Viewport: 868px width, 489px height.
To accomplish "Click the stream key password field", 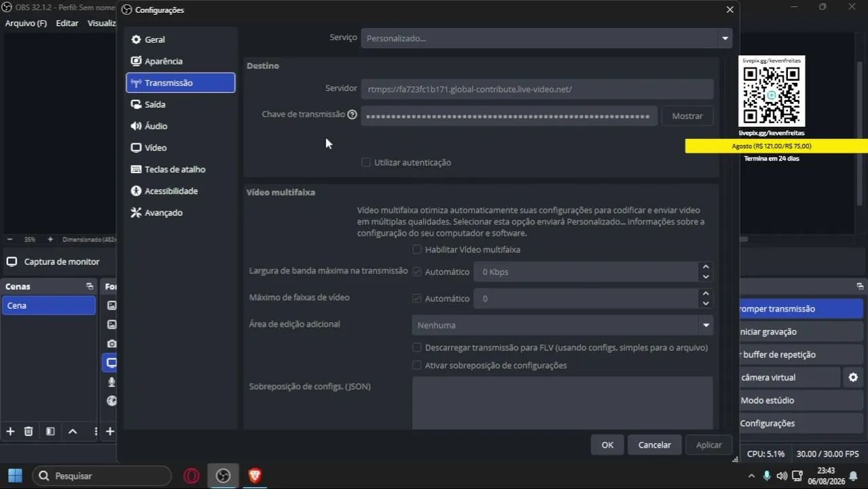I will tap(509, 116).
